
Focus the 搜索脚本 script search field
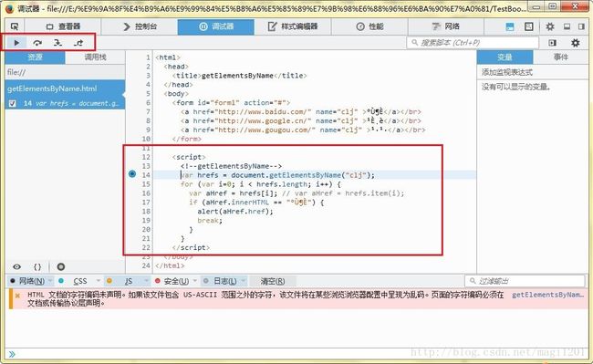click(x=473, y=43)
